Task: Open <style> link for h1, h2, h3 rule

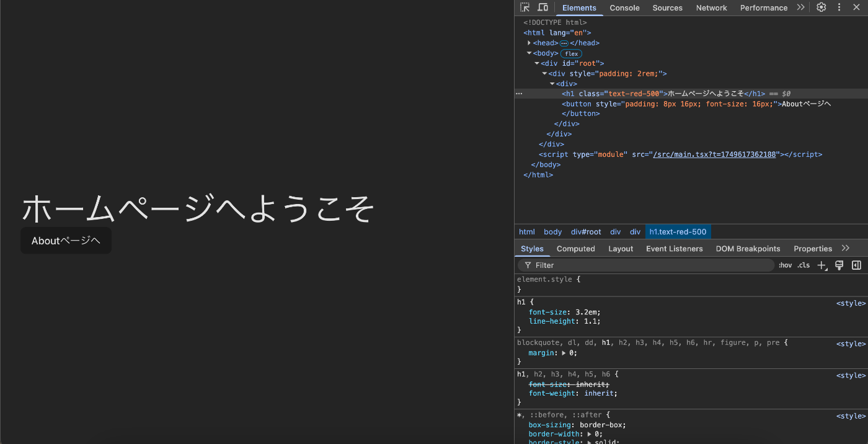Action: [851, 375]
